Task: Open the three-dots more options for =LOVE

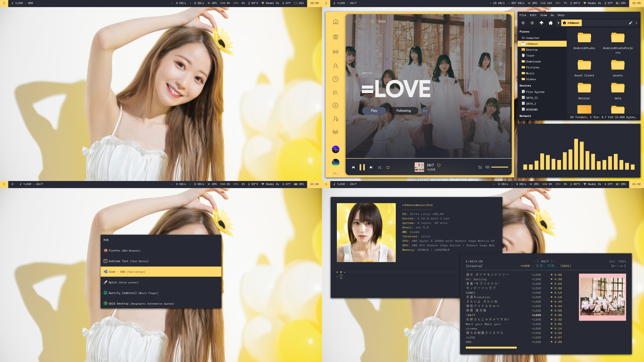Action: tap(425, 111)
